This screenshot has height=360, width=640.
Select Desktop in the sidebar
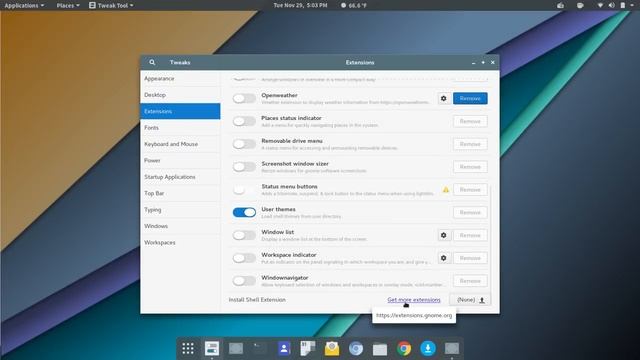tap(180, 95)
